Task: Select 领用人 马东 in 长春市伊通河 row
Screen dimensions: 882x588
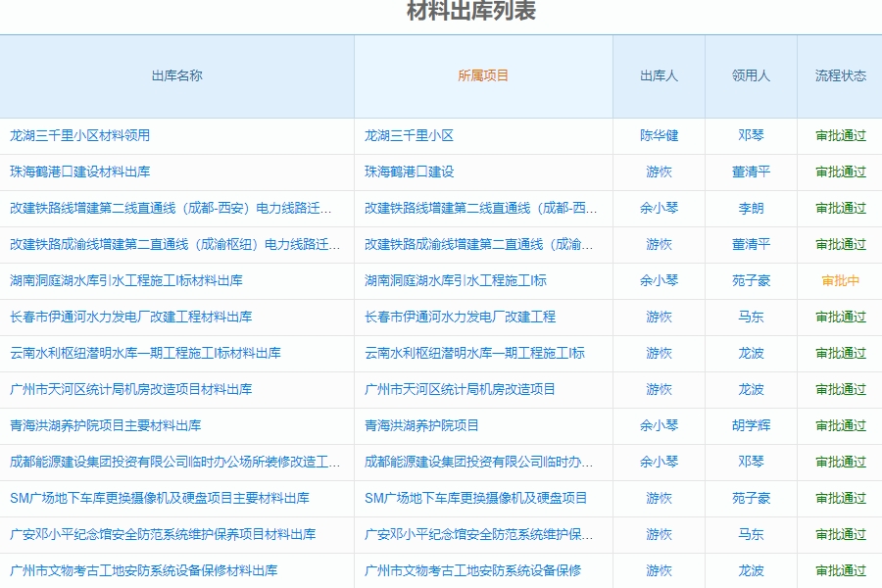Action: tap(751, 317)
